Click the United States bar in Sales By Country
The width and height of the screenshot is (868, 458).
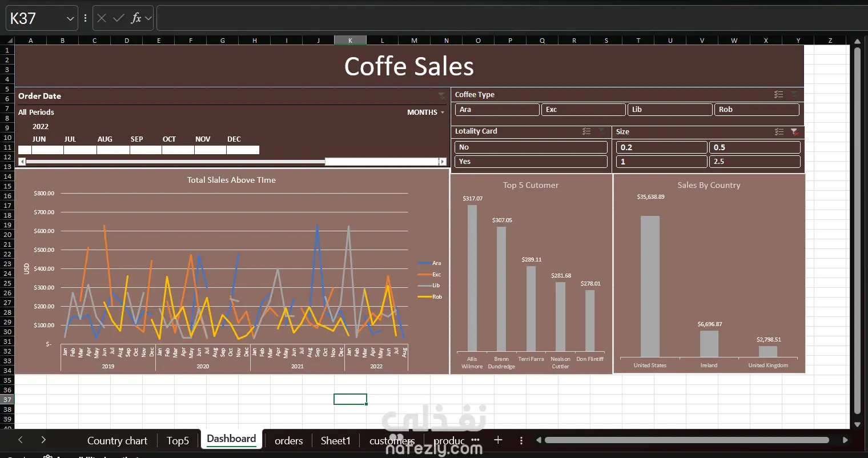pos(650,286)
